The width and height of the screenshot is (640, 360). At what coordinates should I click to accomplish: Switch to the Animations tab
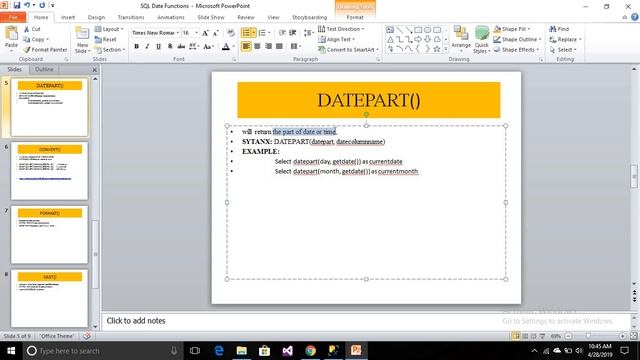tap(171, 17)
